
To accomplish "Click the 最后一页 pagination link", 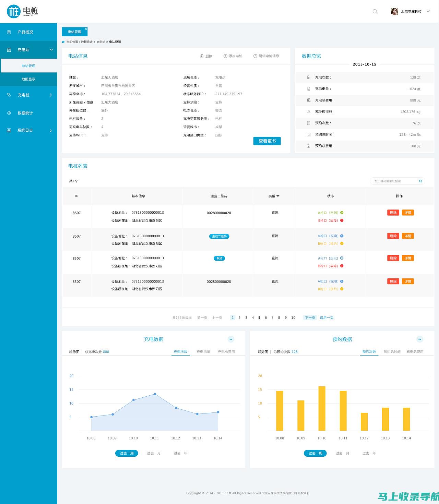I will (327, 318).
